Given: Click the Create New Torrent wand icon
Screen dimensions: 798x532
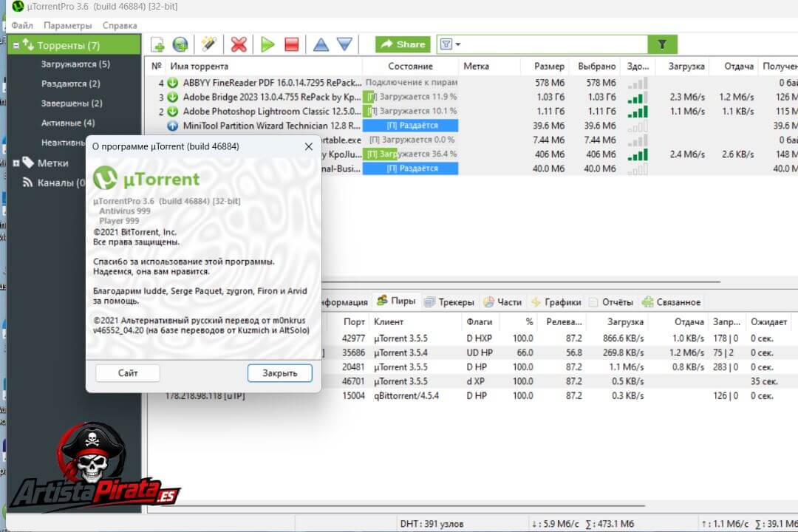Looking at the screenshot, I should tap(208, 45).
